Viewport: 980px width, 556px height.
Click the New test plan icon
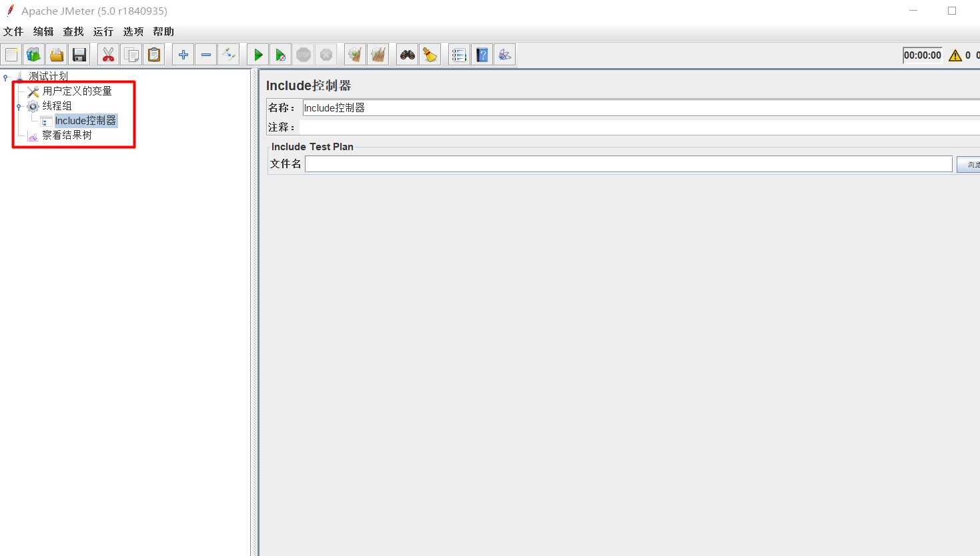point(11,55)
